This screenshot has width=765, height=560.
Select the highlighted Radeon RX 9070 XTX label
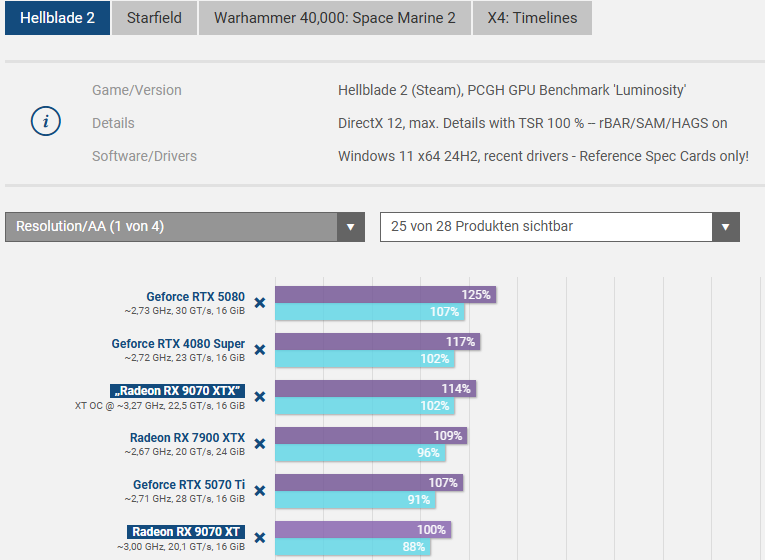click(178, 391)
